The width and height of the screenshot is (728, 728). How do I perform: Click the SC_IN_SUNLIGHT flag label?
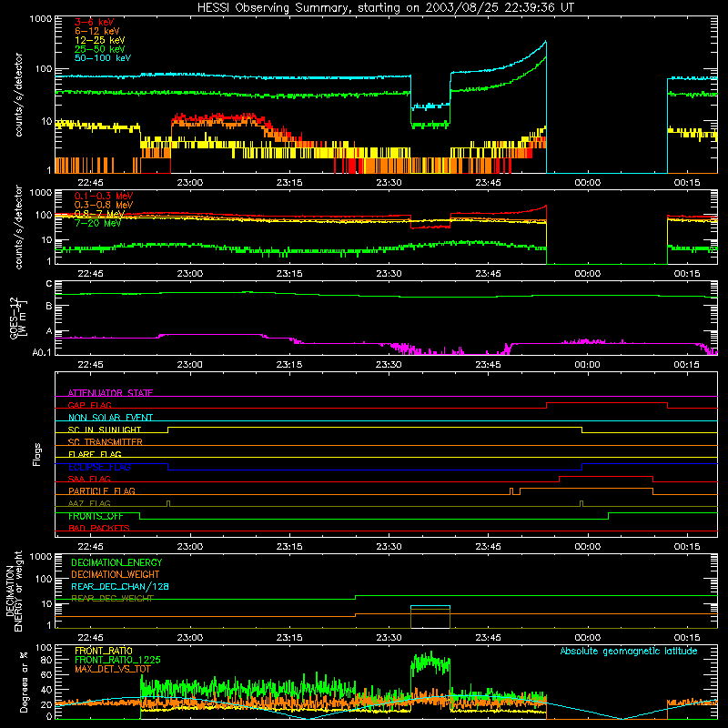tap(105, 430)
